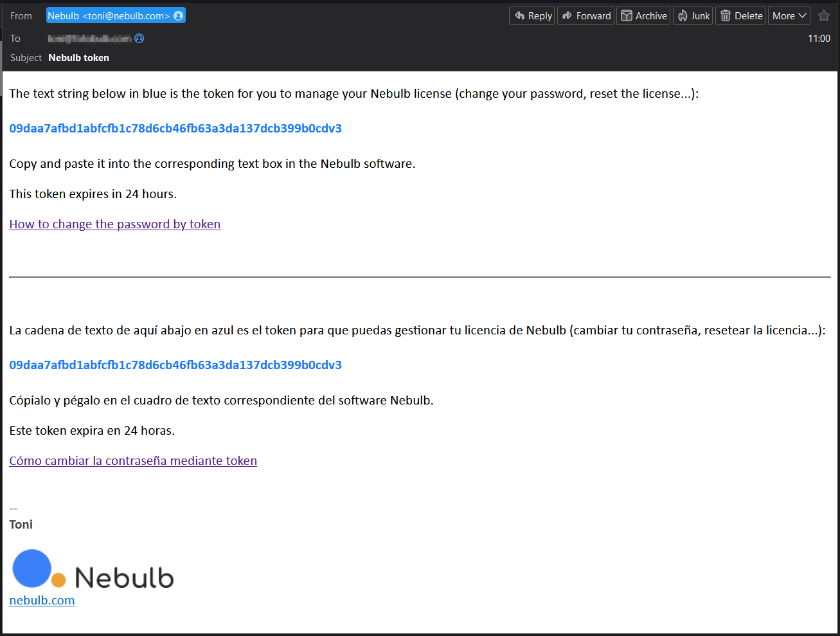This screenshot has height=636, width=840.
Task: Click 'La cadena de texto de aquí abajo' paragraph
Action: (x=417, y=330)
